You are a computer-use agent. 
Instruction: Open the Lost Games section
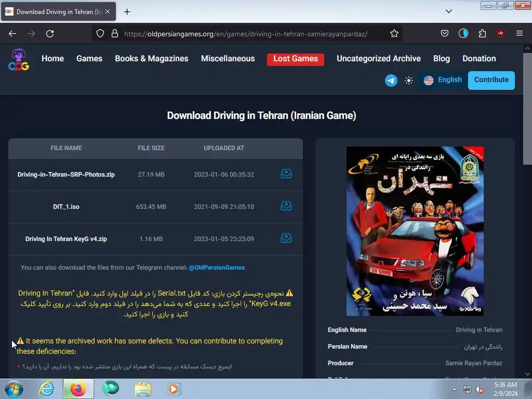point(296,59)
